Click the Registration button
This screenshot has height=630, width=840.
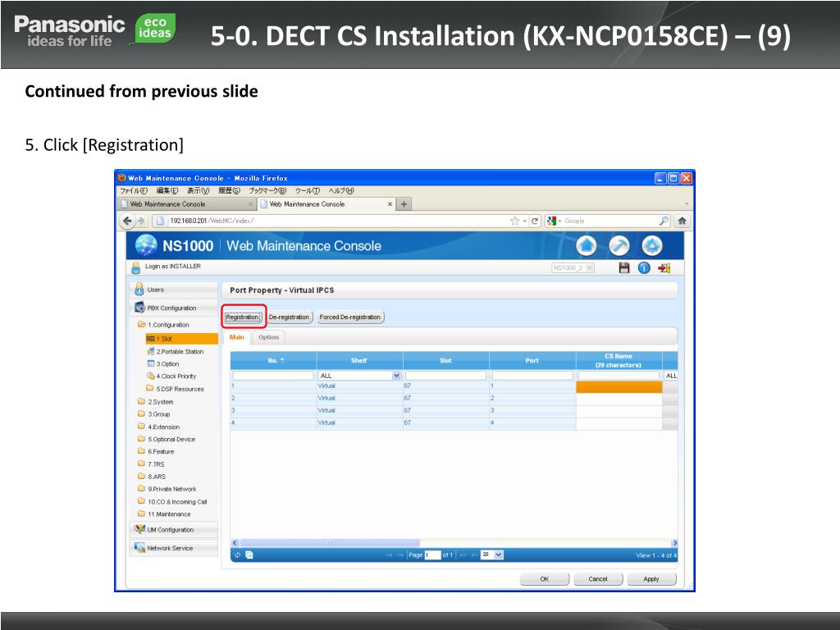coord(242,317)
